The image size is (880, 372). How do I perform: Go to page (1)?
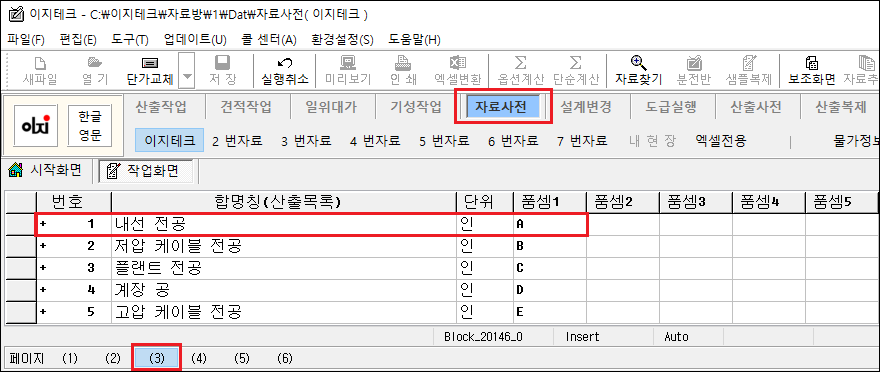[70, 358]
